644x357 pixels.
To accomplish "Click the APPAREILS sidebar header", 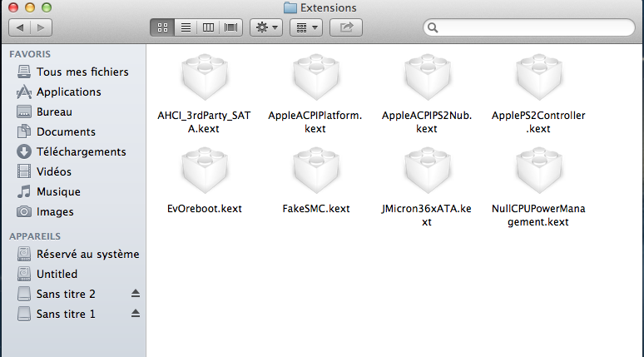I will pos(35,236).
